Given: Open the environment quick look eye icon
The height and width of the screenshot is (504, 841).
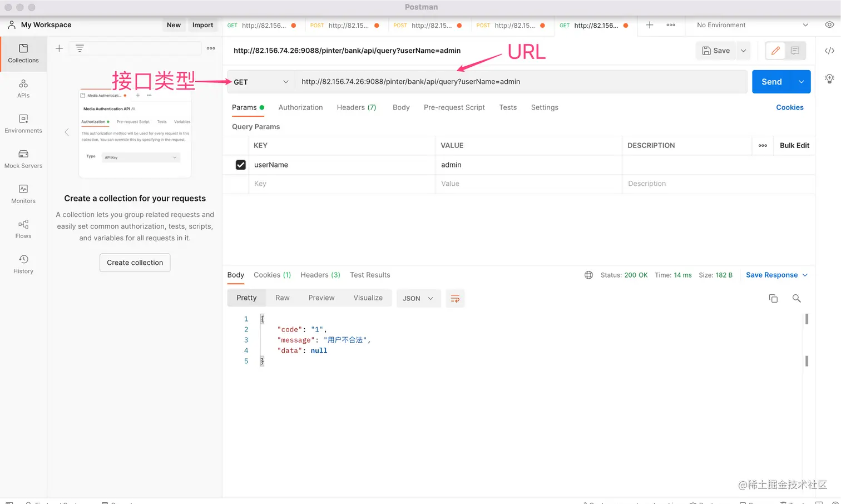Looking at the screenshot, I should pyautogui.click(x=829, y=25).
